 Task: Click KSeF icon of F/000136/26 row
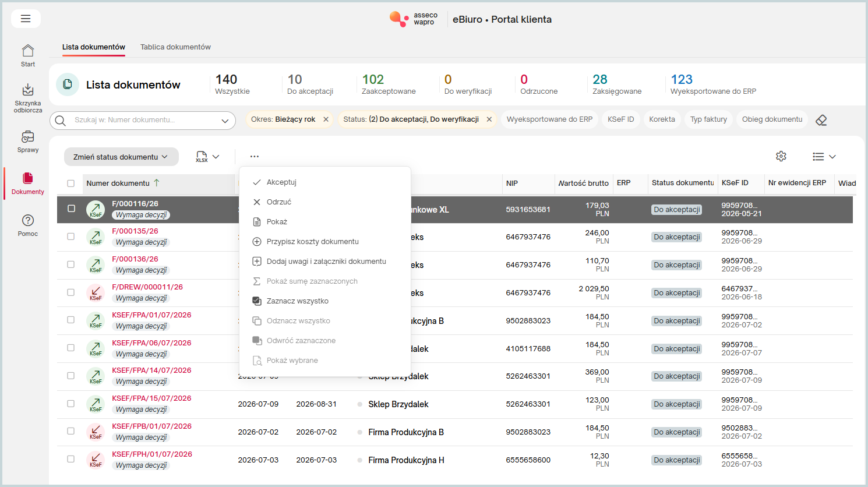(x=96, y=265)
